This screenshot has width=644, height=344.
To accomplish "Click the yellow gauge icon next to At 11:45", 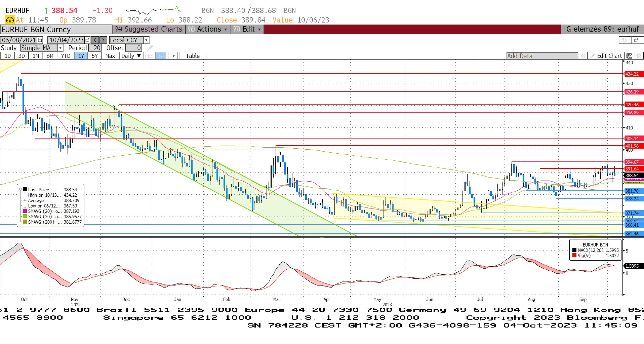I will point(10,20).
